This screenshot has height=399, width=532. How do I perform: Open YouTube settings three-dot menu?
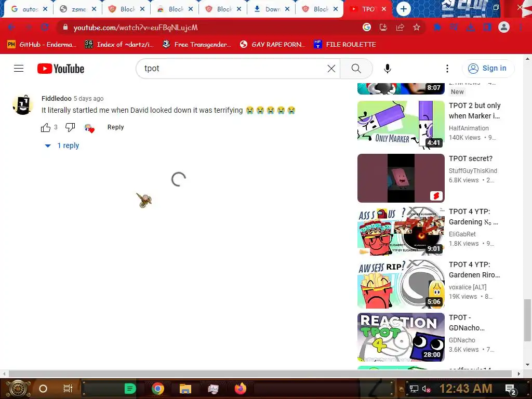tap(447, 69)
